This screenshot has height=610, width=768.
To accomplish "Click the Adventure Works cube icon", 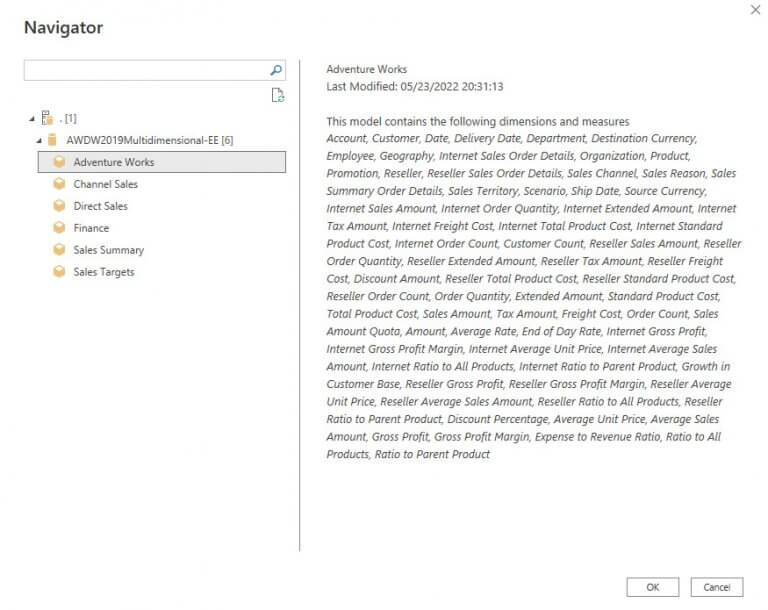I will point(59,162).
